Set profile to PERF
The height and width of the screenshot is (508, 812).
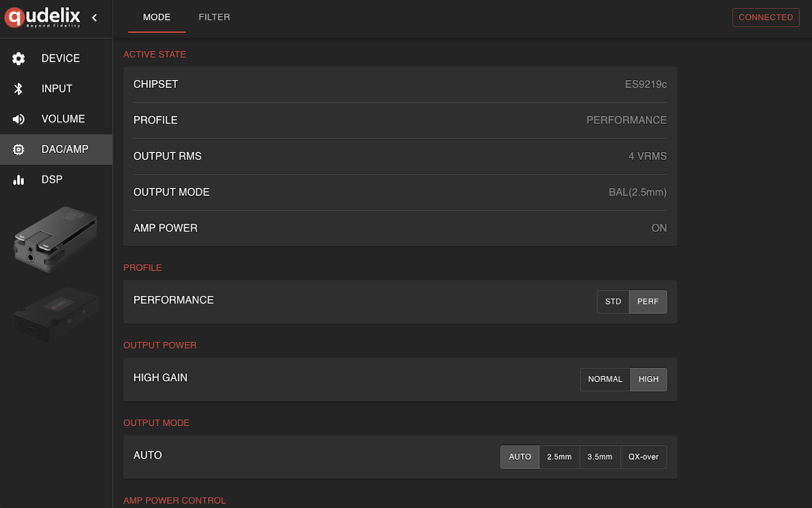point(648,302)
